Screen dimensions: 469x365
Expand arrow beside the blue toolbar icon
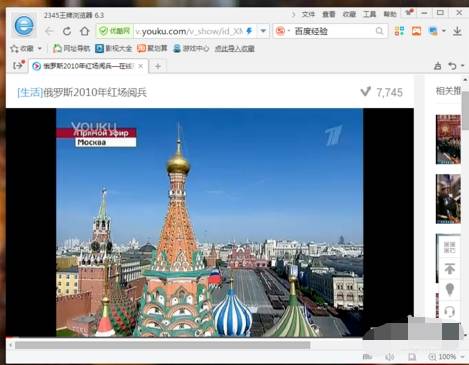[444, 31]
